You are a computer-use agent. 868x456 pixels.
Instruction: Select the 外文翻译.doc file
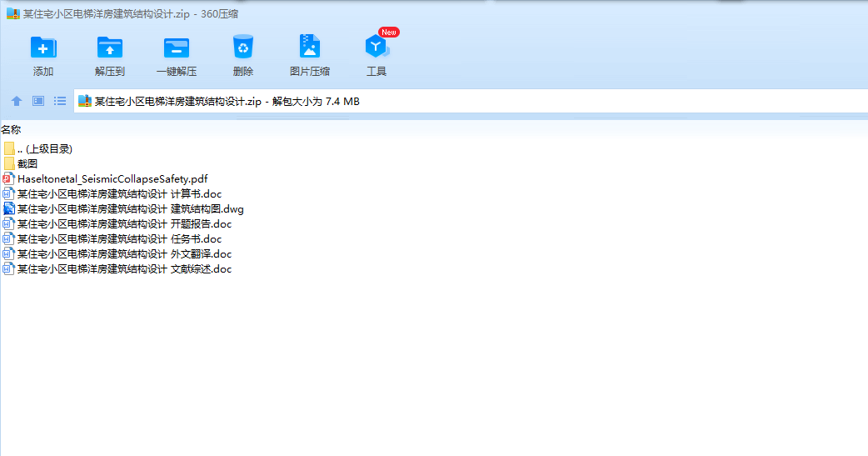[124, 253]
